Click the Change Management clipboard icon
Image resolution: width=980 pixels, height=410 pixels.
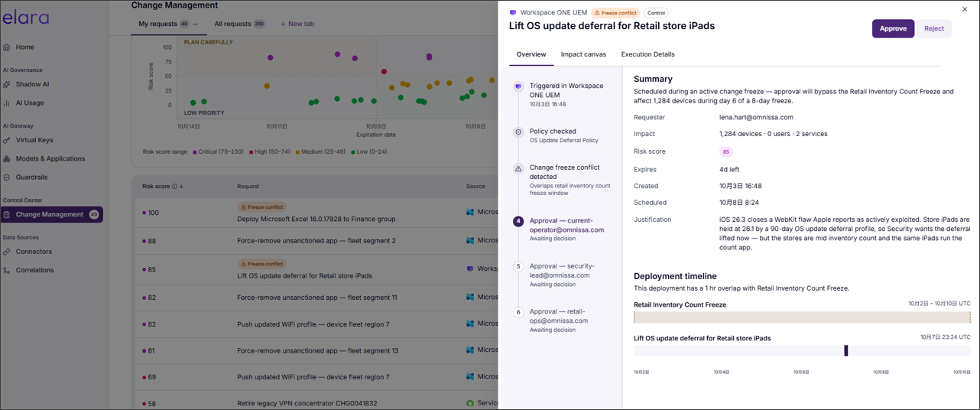point(7,215)
